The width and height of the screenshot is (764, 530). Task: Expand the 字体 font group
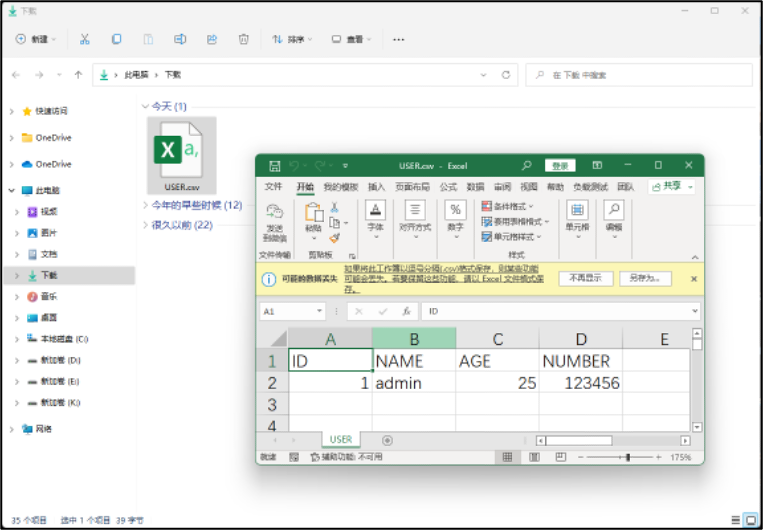[375, 219]
